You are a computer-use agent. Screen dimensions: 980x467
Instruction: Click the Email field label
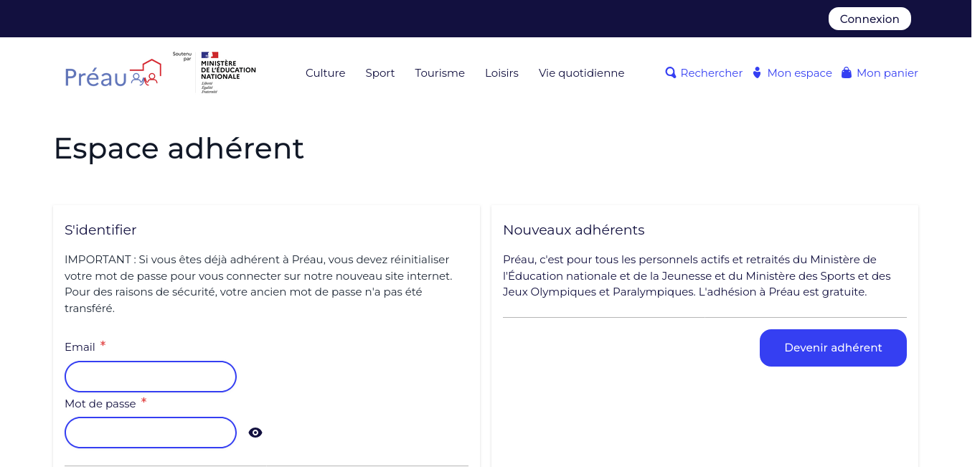(x=80, y=347)
